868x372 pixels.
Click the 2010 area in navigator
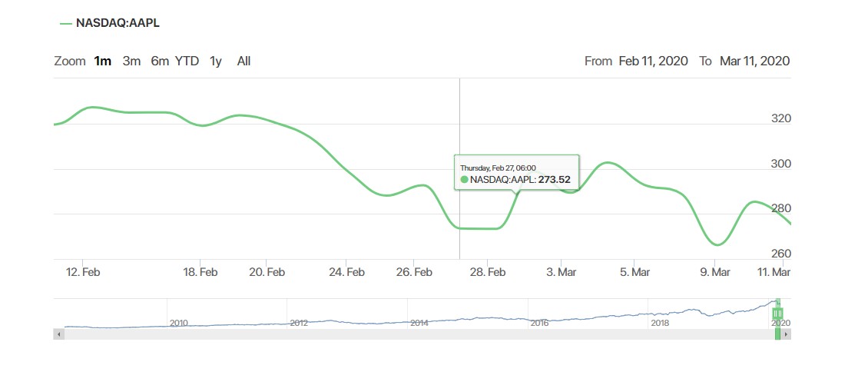(x=179, y=322)
